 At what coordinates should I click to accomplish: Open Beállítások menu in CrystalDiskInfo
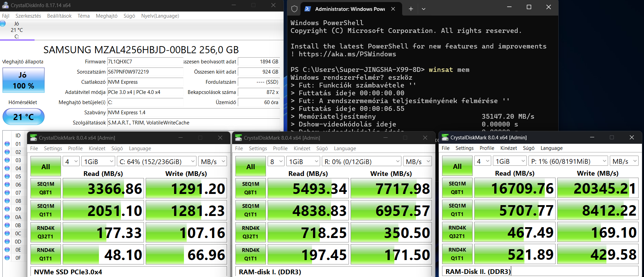(59, 16)
